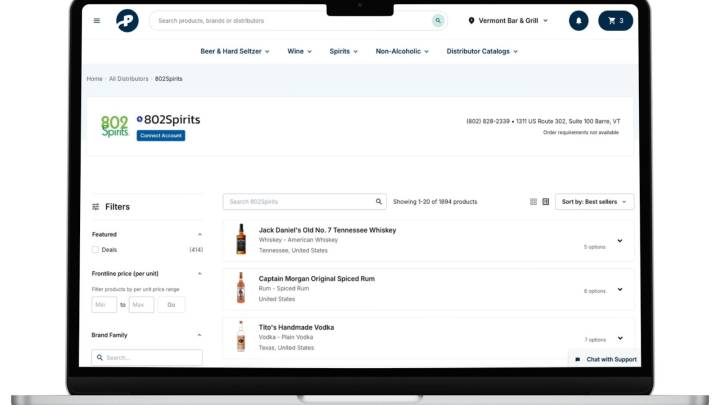Open the Beer & Hard Seltzer menu
The image size is (719, 405).
[235, 51]
